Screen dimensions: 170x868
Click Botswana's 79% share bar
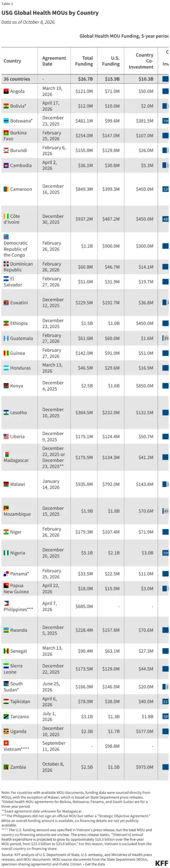[x=166, y=121]
